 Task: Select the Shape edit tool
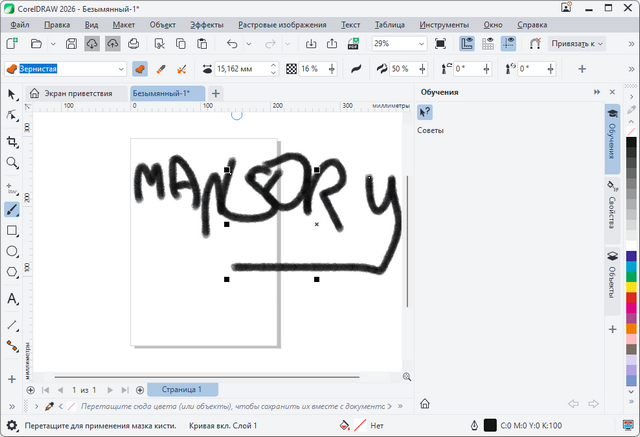[x=12, y=115]
